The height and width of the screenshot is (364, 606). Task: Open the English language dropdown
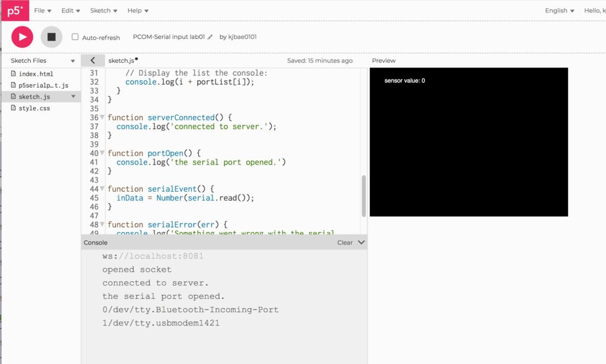click(x=559, y=11)
